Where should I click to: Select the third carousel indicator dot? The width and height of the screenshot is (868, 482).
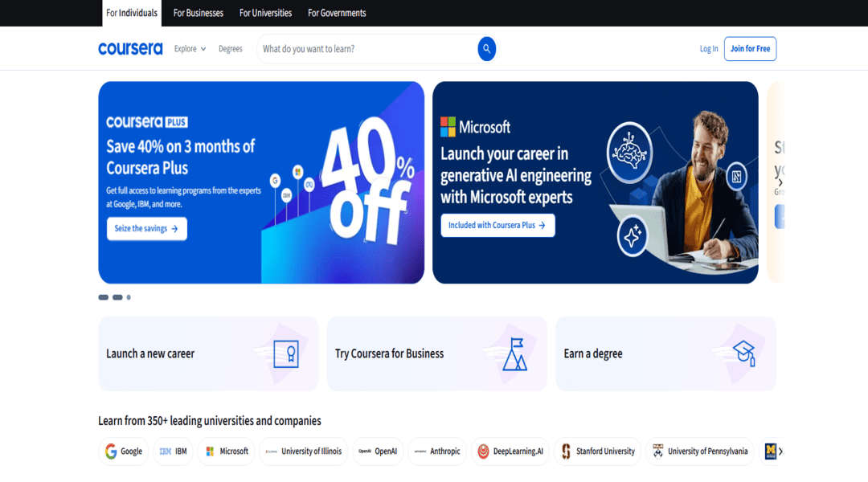[x=129, y=297]
